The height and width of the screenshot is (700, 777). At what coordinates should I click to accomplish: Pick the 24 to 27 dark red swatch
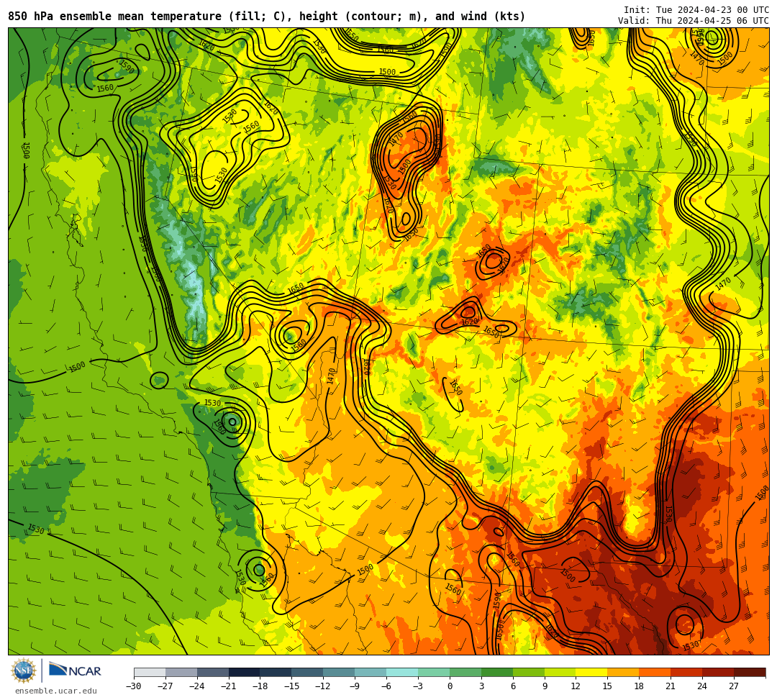click(x=719, y=672)
